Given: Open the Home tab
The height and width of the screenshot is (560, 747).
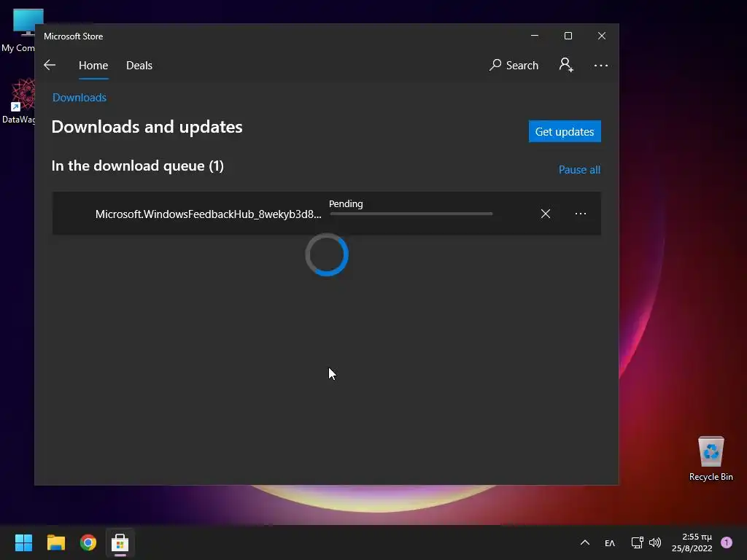Looking at the screenshot, I should tap(93, 66).
